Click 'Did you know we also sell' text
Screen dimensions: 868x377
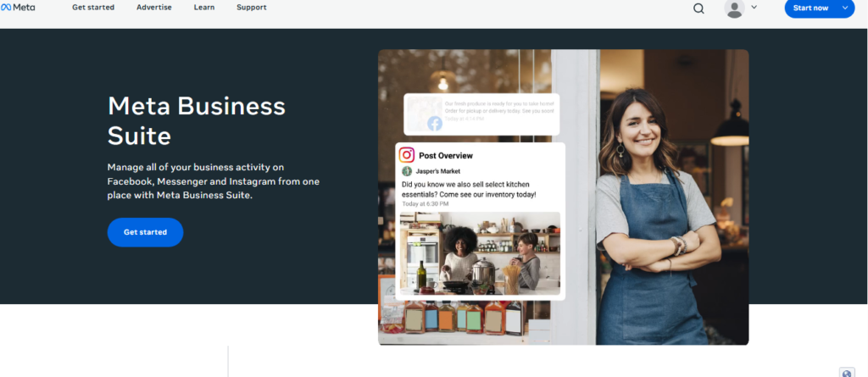pos(469,189)
